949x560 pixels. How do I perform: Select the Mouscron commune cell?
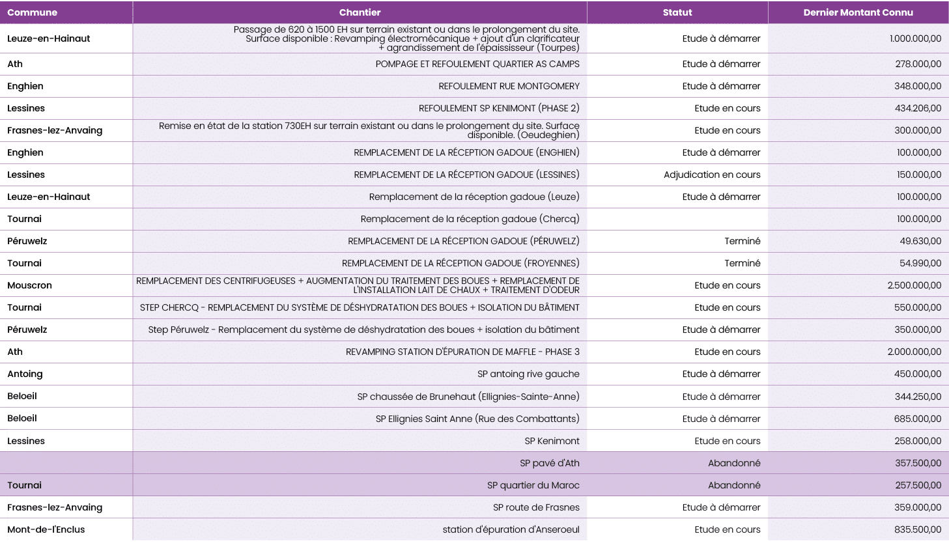pos(30,285)
